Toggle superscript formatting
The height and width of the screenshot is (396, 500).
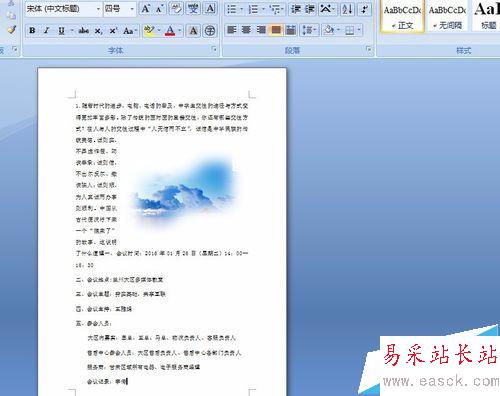coord(113,31)
